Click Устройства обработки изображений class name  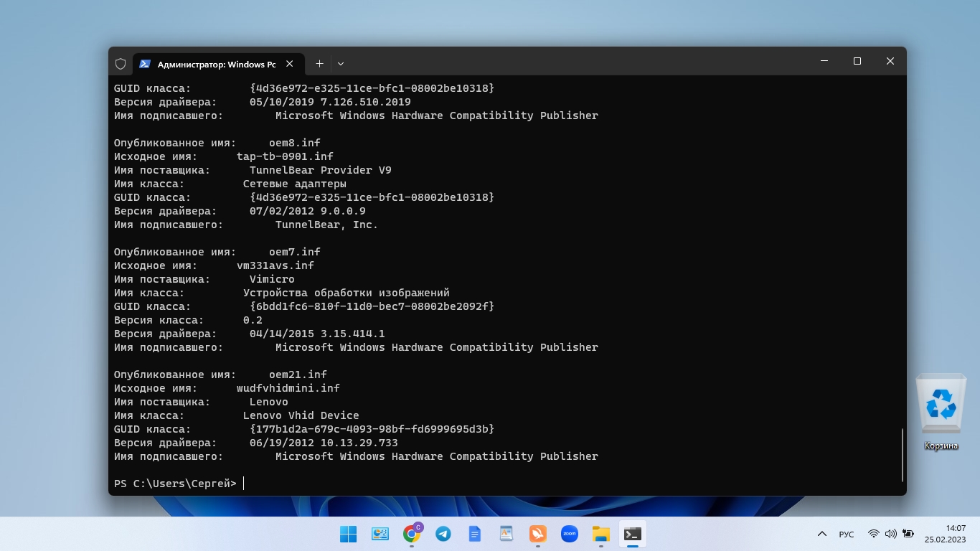tap(347, 293)
